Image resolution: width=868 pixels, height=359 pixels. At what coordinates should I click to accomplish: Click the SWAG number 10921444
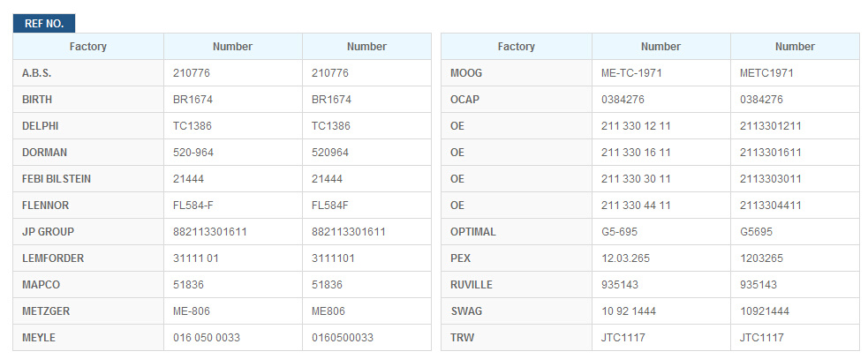[765, 311]
